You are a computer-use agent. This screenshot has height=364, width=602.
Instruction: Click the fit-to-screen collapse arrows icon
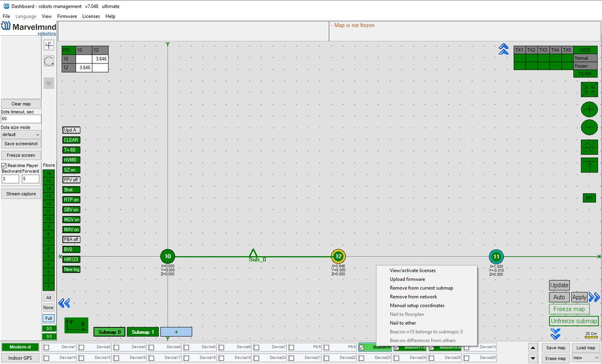tap(589, 89)
